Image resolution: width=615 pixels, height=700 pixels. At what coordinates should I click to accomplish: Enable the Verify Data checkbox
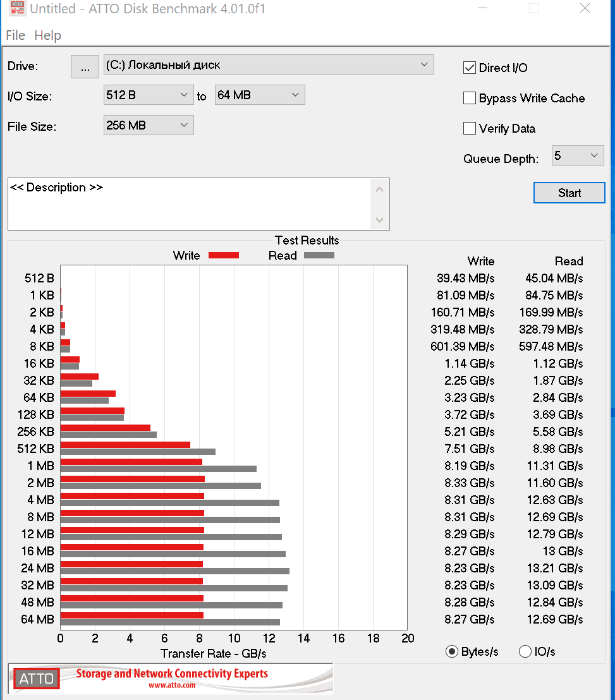[x=470, y=129]
